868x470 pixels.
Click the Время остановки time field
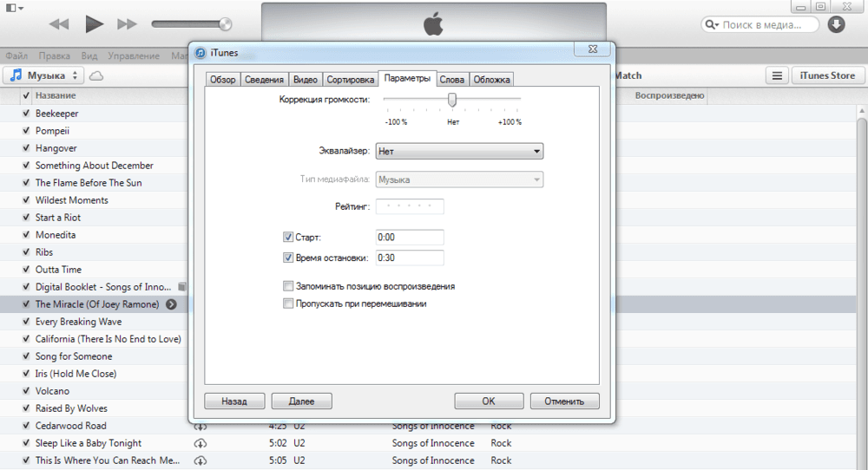click(x=410, y=258)
